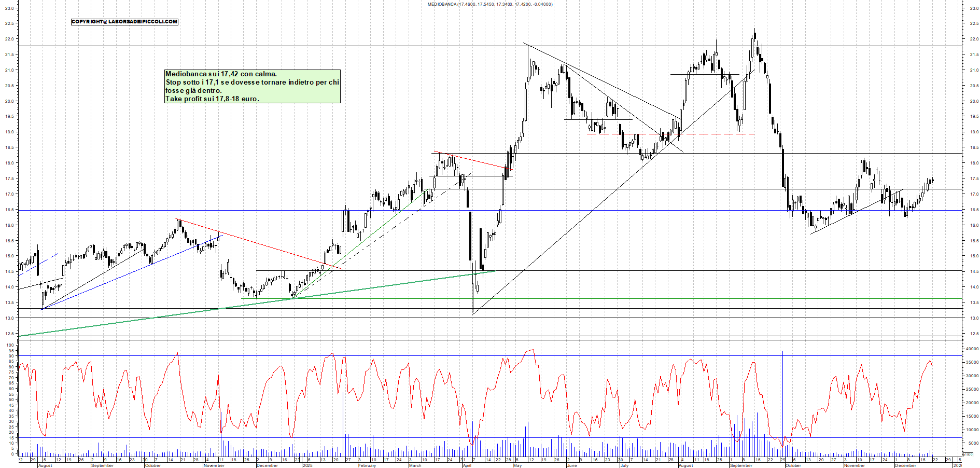The width and height of the screenshot is (980, 468).
Task: Click the July label on the time axis
Action: pos(624,465)
